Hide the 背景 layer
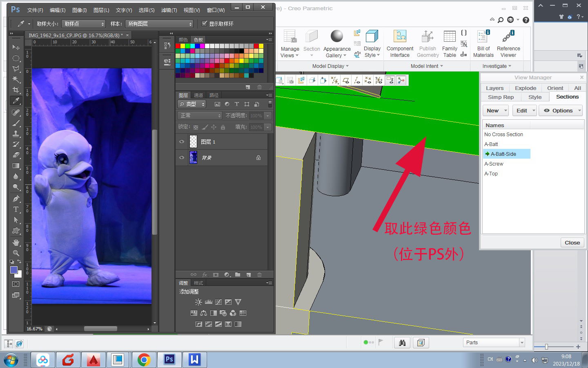The width and height of the screenshot is (588, 368). click(x=182, y=157)
